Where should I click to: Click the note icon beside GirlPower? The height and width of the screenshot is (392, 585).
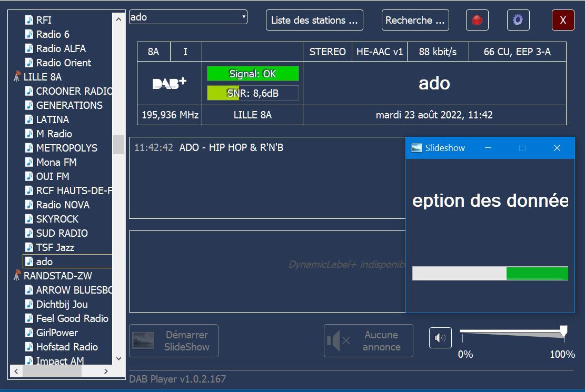tap(29, 333)
